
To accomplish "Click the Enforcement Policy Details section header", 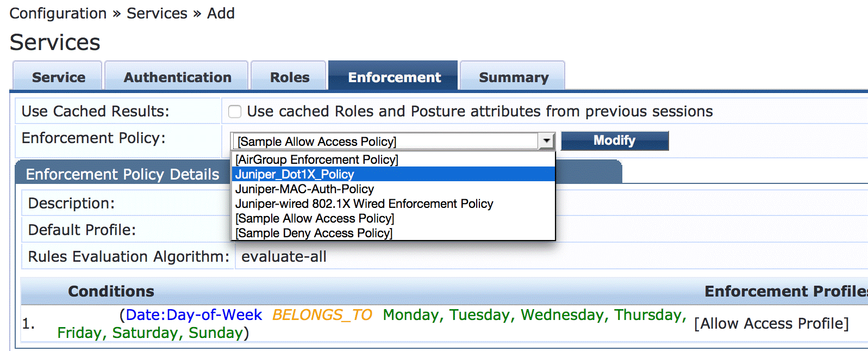I will (122, 174).
